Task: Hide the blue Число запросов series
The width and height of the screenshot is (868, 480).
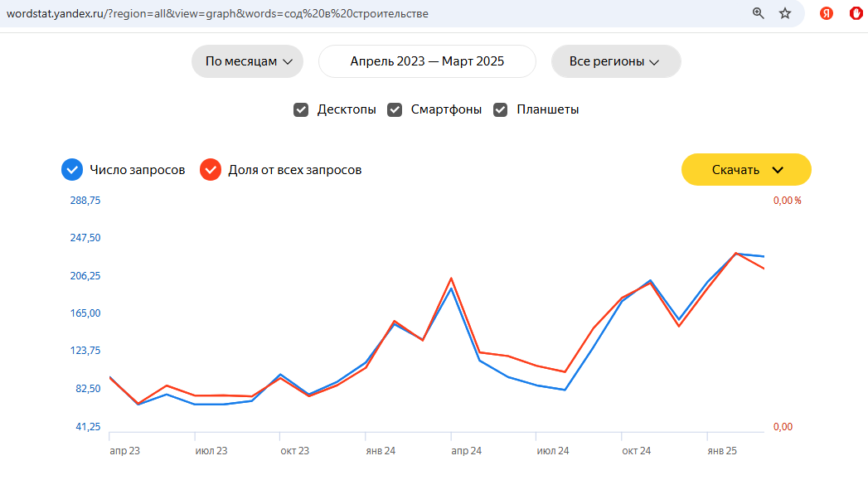Action: (72, 170)
